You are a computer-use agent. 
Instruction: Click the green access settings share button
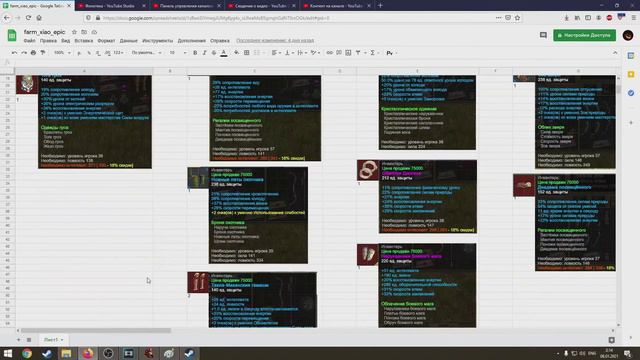(584, 35)
